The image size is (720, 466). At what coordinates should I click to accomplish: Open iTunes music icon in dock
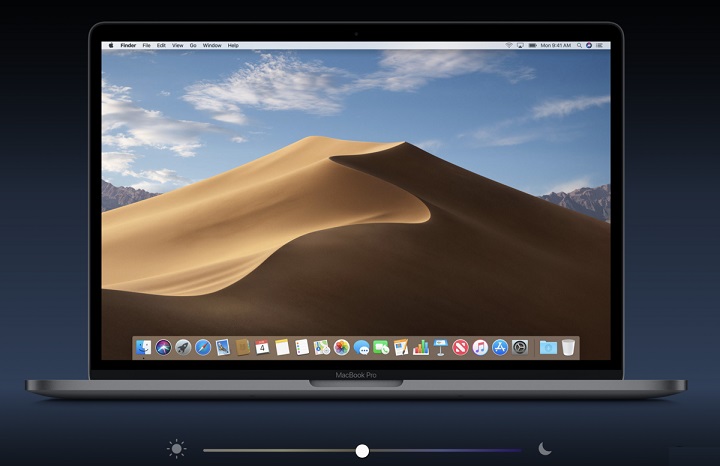click(480, 348)
